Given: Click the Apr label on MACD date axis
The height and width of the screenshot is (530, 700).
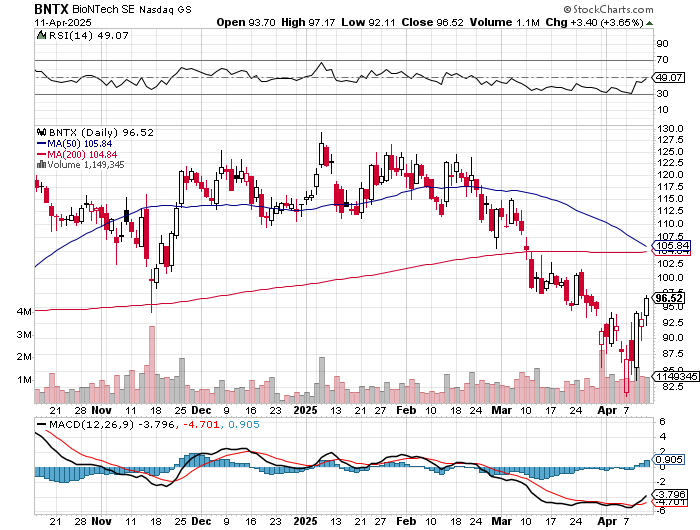Looking at the screenshot, I should [607, 522].
